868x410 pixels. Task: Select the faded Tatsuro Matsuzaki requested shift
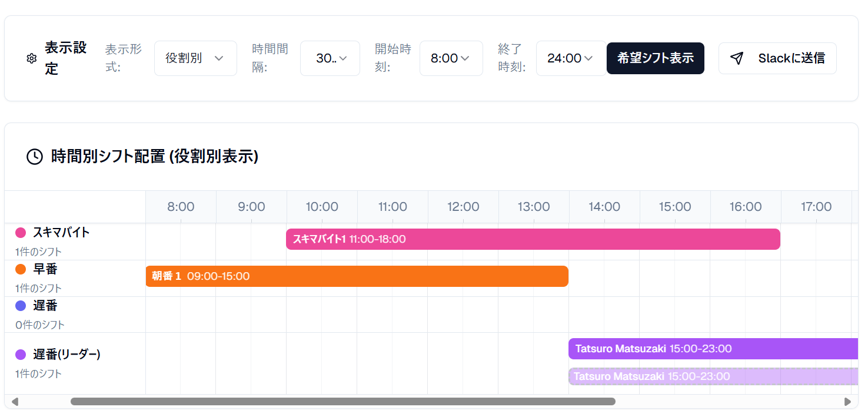(713, 376)
